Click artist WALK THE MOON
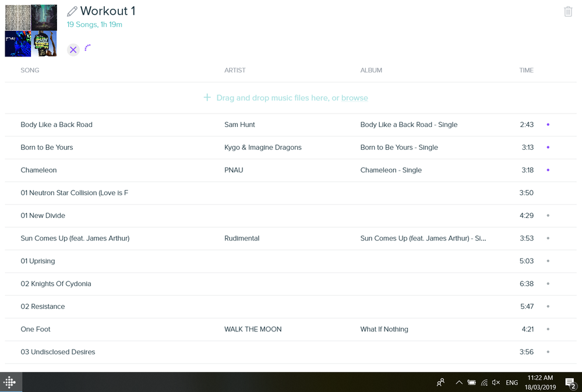This screenshot has width=582, height=392. (253, 329)
